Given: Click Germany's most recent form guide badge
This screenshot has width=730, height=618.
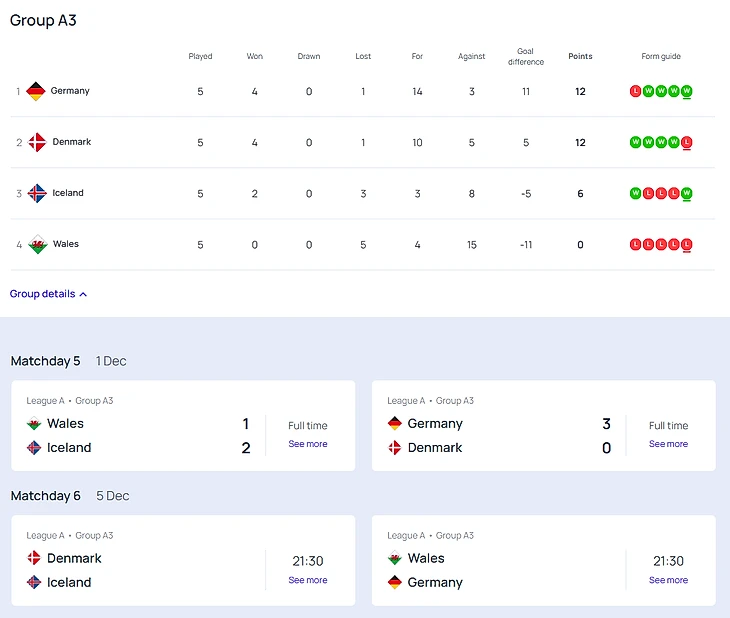Looking at the screenshot, I should 687,91.
